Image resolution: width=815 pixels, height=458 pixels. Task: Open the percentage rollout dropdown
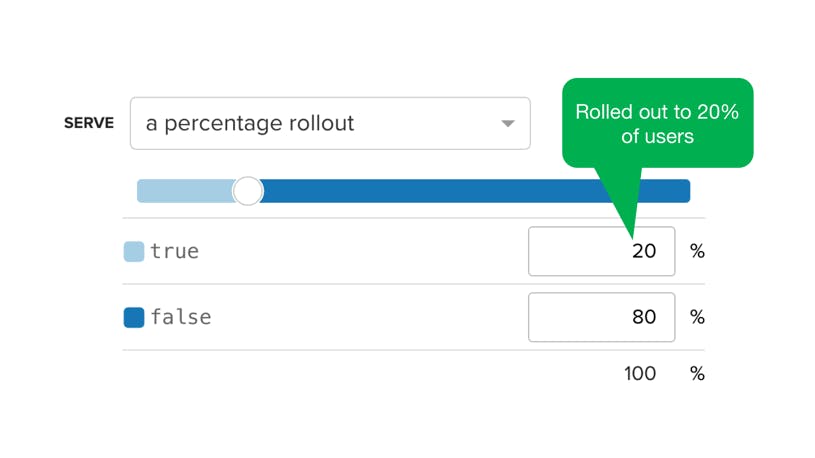(x=330, y=123)
